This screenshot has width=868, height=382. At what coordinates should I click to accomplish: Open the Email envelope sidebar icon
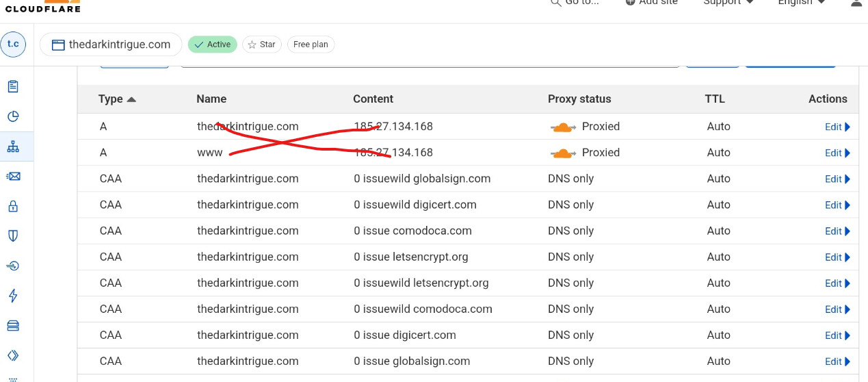(13, 177)
